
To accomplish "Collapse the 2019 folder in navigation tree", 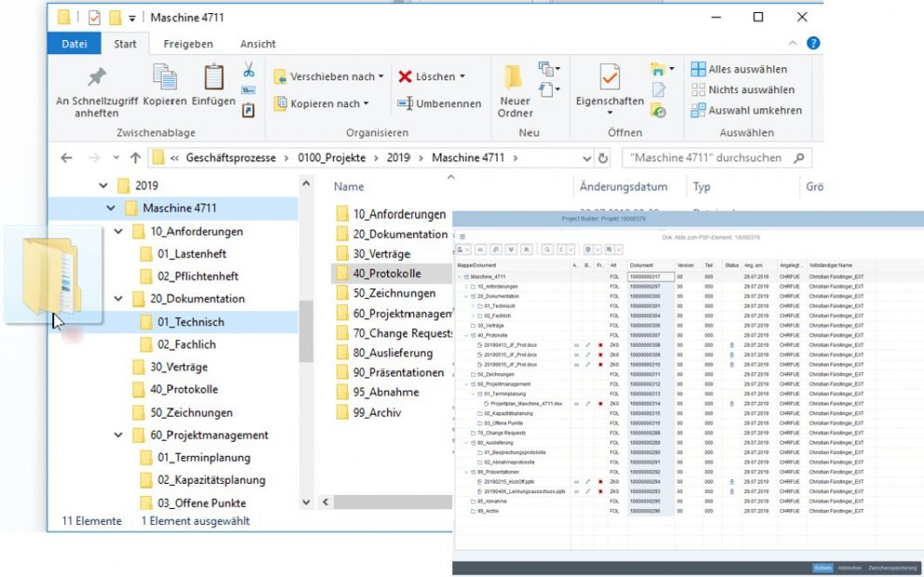I will tap(103, 185).
